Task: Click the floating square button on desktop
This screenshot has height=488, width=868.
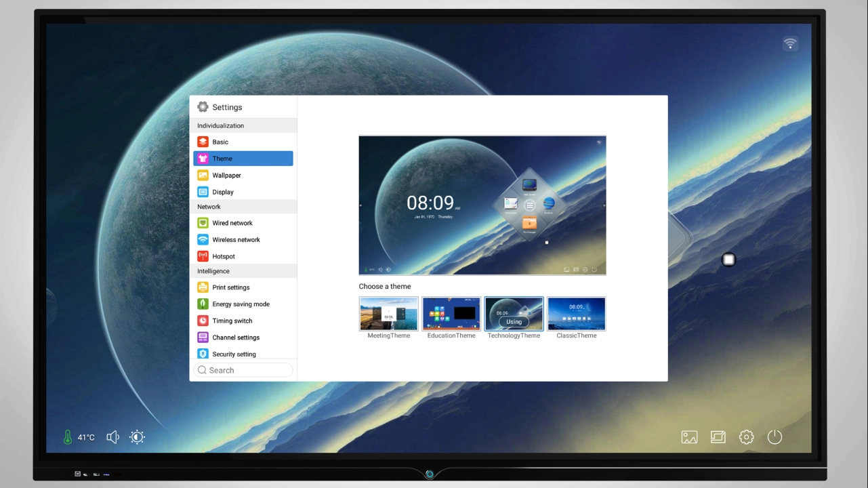Action: [x=728, y=260]
